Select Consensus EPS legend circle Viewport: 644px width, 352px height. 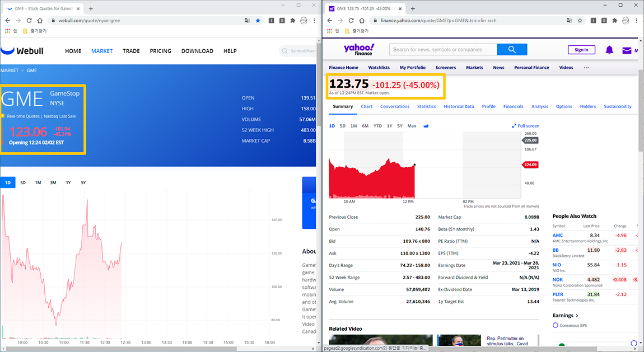click(x=556, y=325)
